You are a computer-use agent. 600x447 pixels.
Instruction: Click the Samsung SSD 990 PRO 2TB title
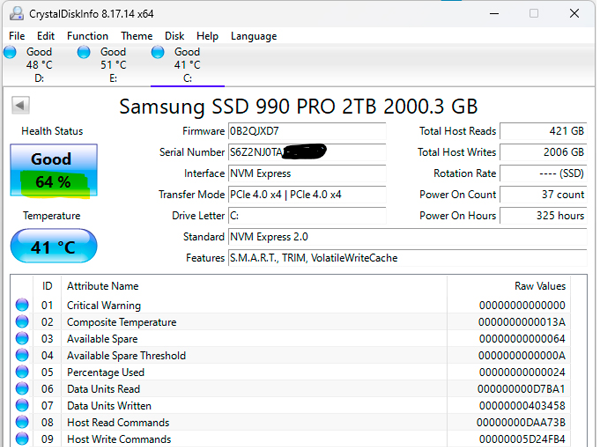point(298,106)
